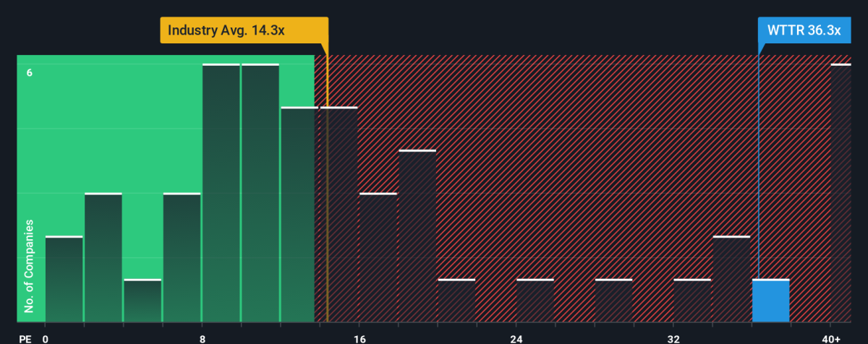This screenshot has height=344, width=868.
Task: Click the '24' x-axis tick label
Action: tap(516, 339)
